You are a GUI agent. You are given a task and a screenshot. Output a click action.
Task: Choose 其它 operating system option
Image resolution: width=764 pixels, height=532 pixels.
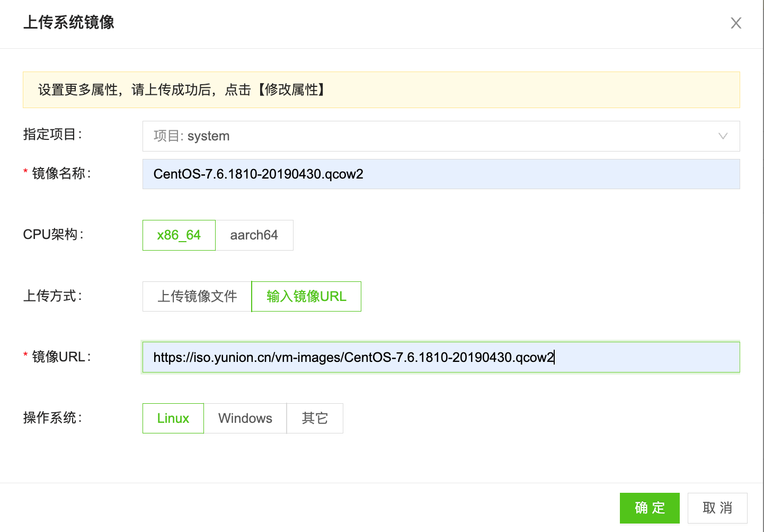[315, 418]
